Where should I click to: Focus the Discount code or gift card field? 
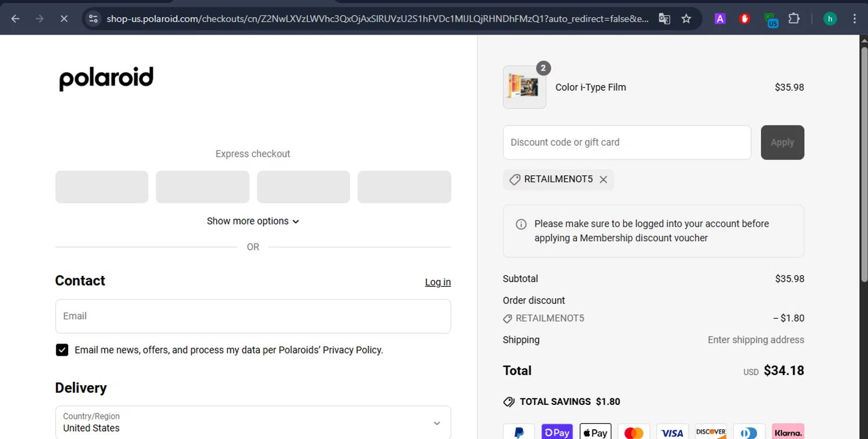[x=627, y=142]
